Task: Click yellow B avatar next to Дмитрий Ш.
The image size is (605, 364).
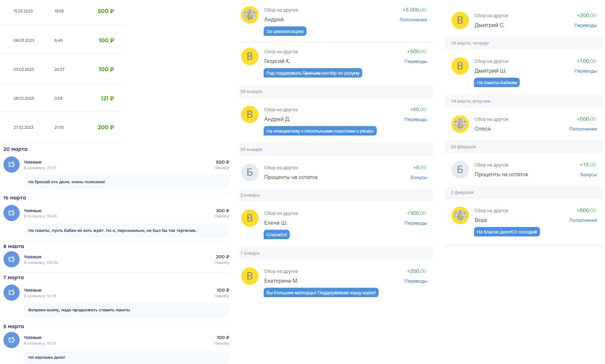Action: tap(460, 66)
